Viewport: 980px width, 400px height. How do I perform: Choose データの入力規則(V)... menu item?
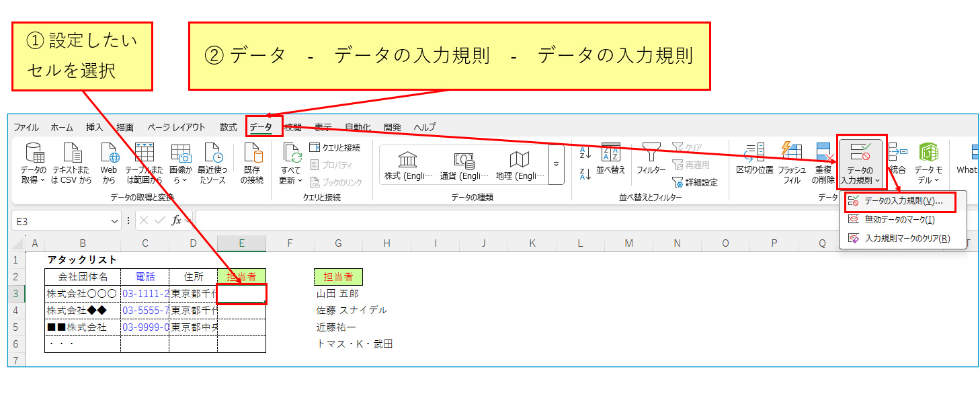point(903,201)
